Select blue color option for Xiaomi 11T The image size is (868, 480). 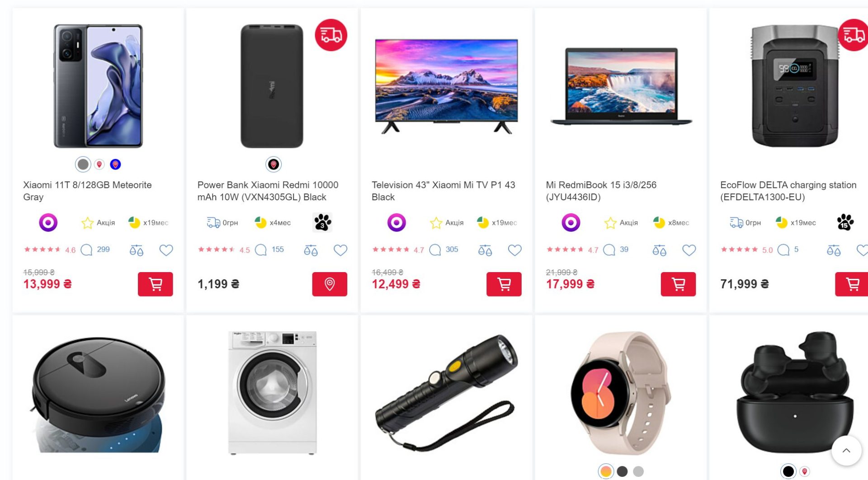click(x=115, y=164)
